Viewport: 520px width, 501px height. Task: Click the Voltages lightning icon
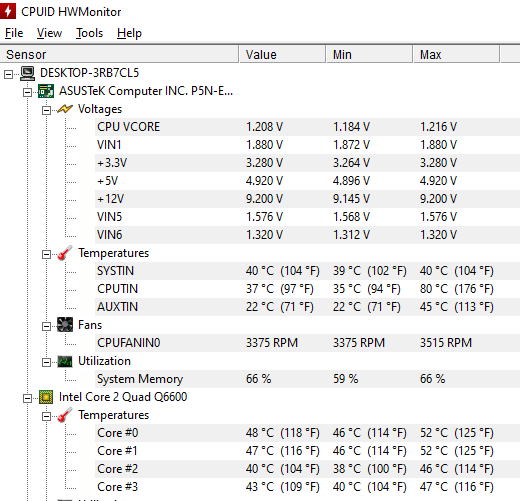pos(65,109)
